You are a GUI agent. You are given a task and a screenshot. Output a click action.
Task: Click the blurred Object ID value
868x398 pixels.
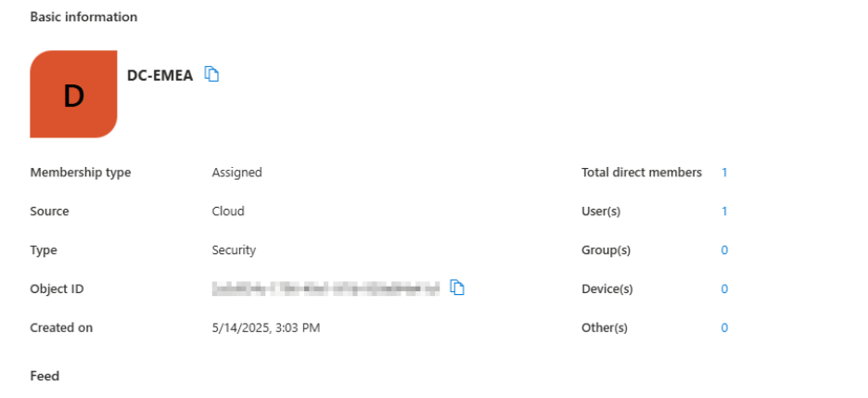tap(325, 289)
